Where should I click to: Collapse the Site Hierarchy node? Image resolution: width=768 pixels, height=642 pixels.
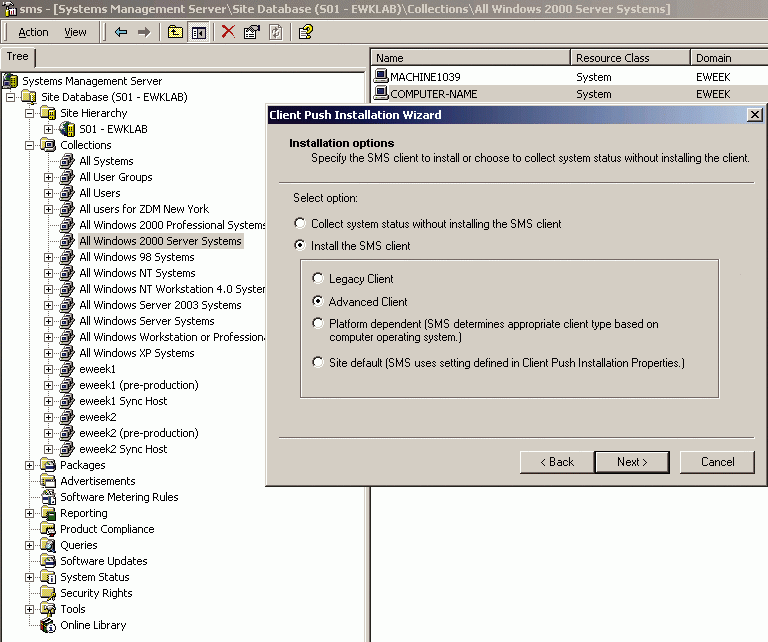(x=29, y=114)
